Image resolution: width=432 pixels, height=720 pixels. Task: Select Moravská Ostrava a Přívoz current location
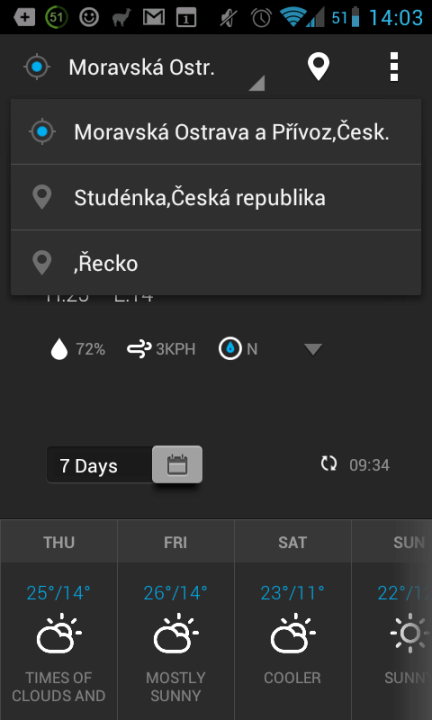[x=216, y=132]
